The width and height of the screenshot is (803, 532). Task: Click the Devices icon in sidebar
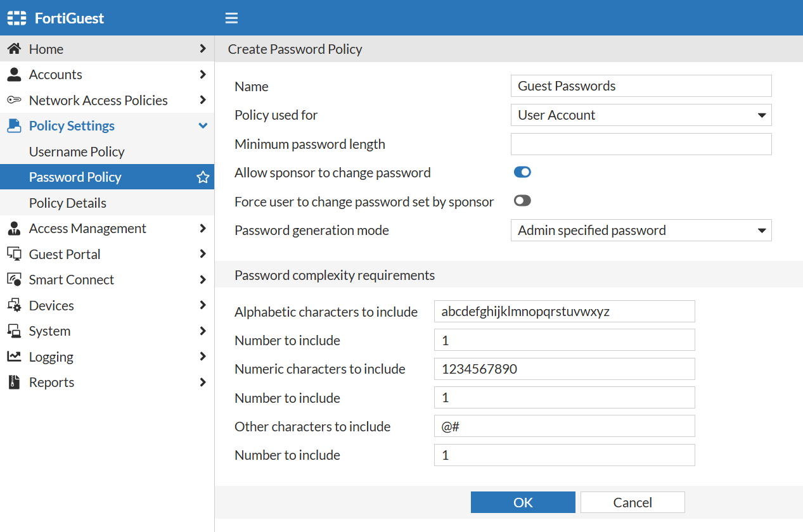(14, 305)
